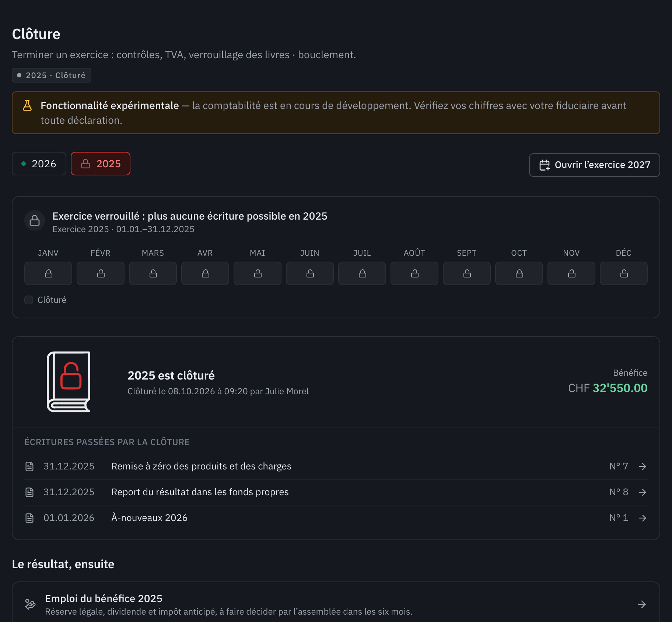Image resolution: width=672 pixels, height=622 pixels.
Task: Click the MARS month lock icon
Action: point(153,273)
